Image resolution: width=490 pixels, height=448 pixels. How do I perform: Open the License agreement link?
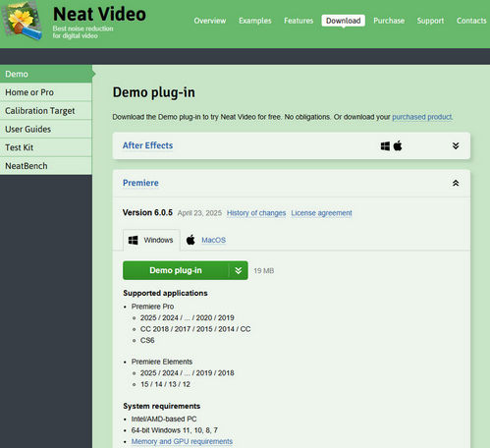321,213
